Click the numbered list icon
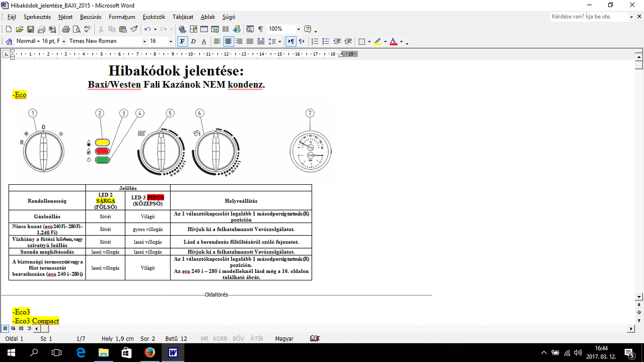644x362 pixels. pyautogui.click(x=315, y=41)
